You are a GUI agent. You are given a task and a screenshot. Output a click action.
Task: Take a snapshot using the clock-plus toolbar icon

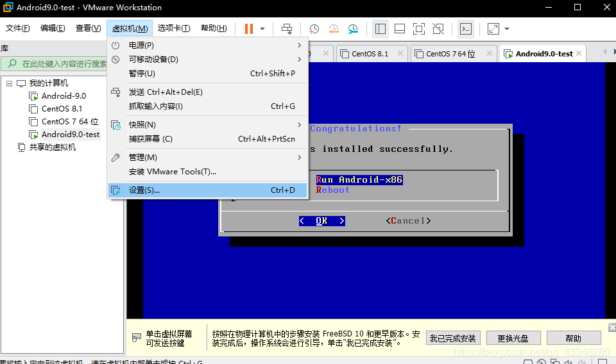pos(314,29)
